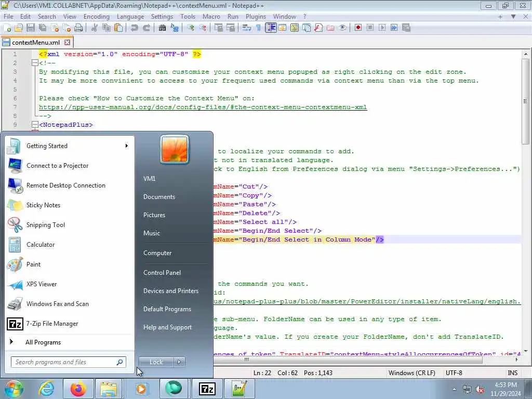The height and width of the screenshot is (399, 532).
Task: Open shutdown options arrow beside Lock
Action: pyautogui.click(x=179, y=362)
